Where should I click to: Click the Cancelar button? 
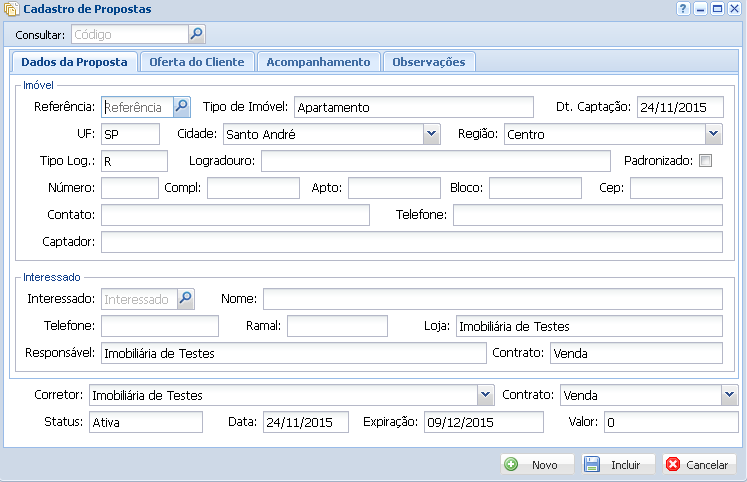click(698, 465)
